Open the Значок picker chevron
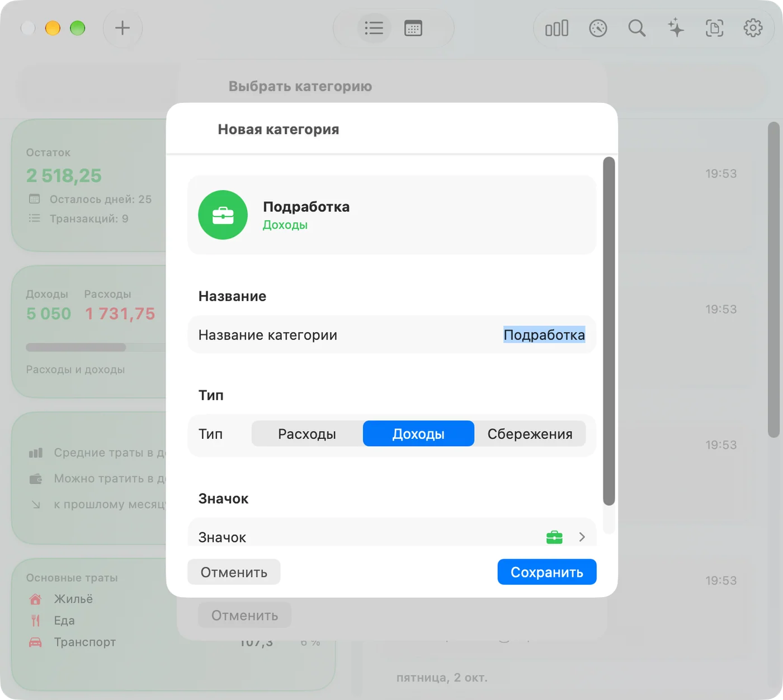The image size is (783, 700). [x=582, y=537]
